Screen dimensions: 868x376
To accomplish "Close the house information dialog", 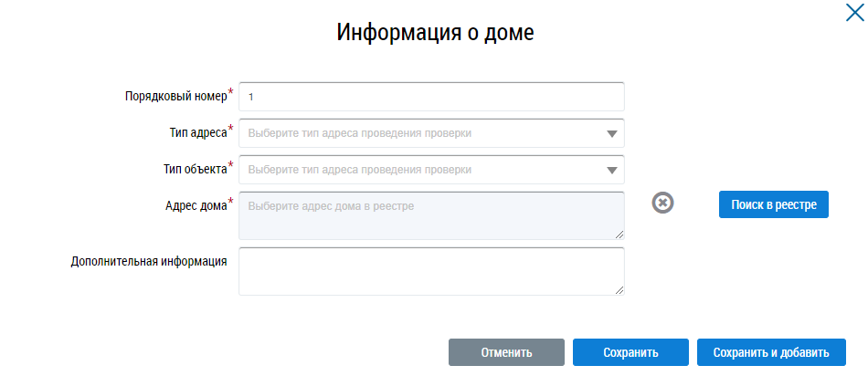I will click(852, 13).
